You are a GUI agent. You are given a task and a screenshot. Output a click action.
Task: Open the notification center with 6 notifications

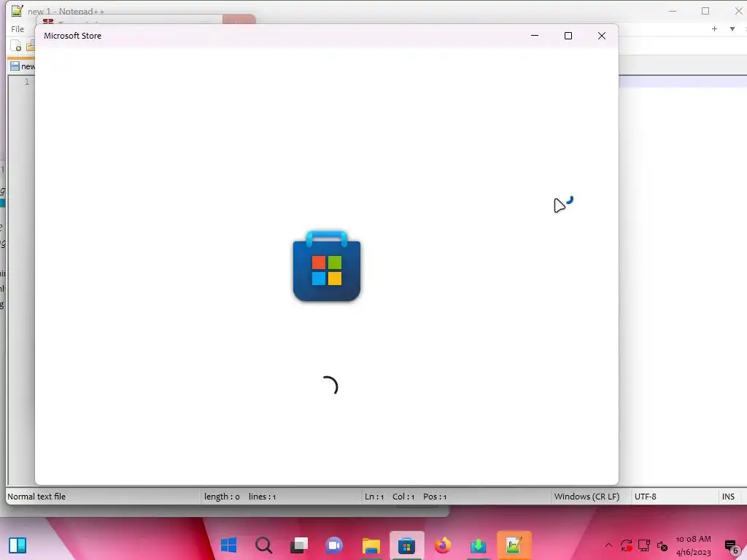(732, 546)
